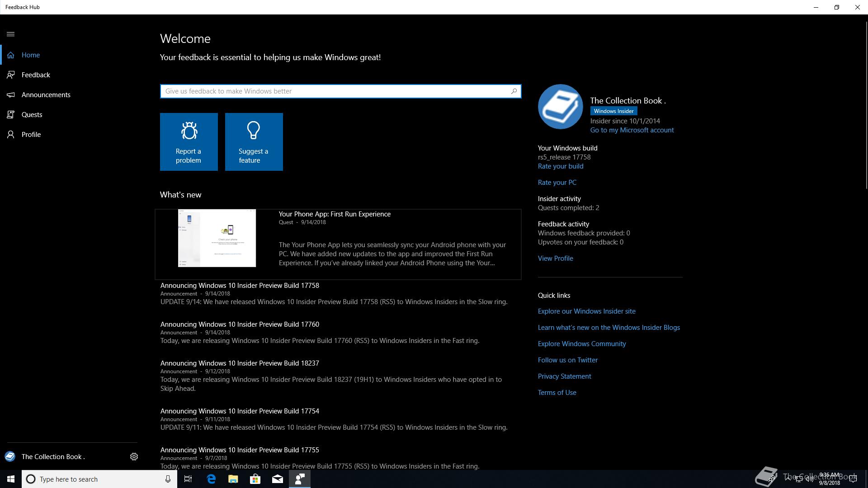Select 'Windows feedback provided: 0' text

(584, 233)
